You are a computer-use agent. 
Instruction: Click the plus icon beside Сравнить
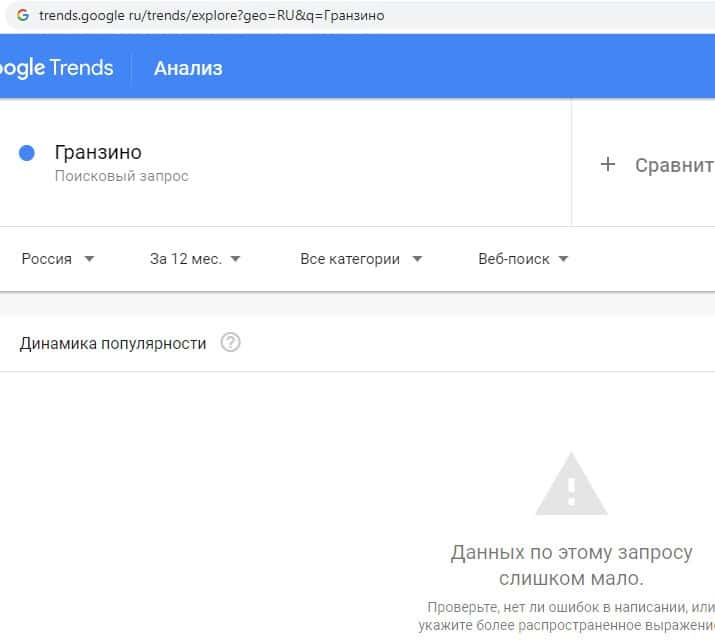(x=607, y=165)
